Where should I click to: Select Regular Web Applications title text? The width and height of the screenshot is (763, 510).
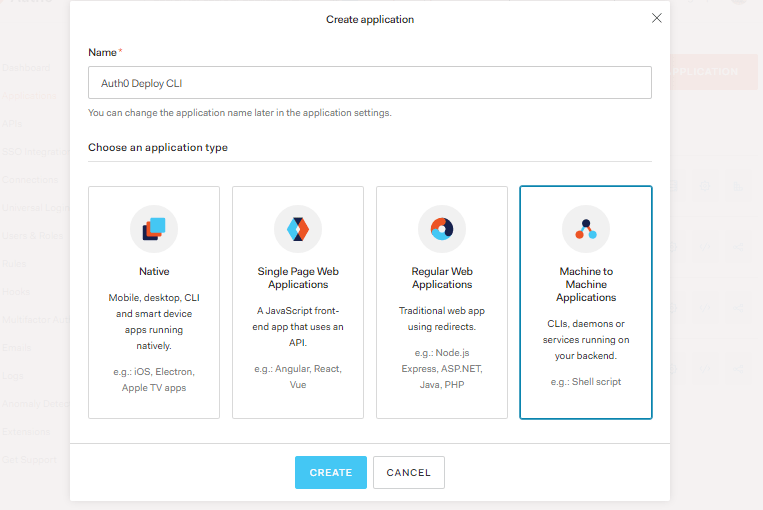[442, 278]
